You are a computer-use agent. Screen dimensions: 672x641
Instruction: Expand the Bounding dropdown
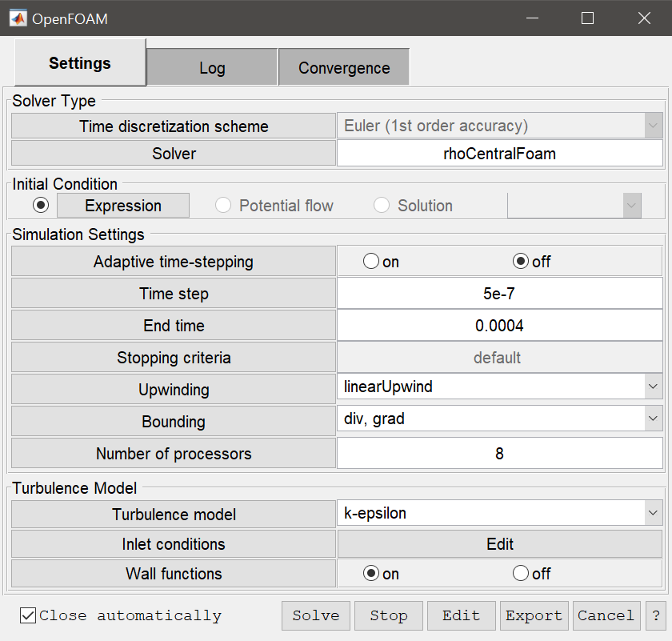(500, 419)
